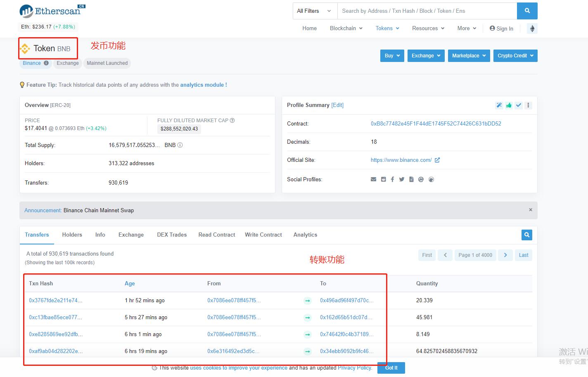Switch to the Write Contract tab
This screenshot has height=377, width=588.
(263, 235)
